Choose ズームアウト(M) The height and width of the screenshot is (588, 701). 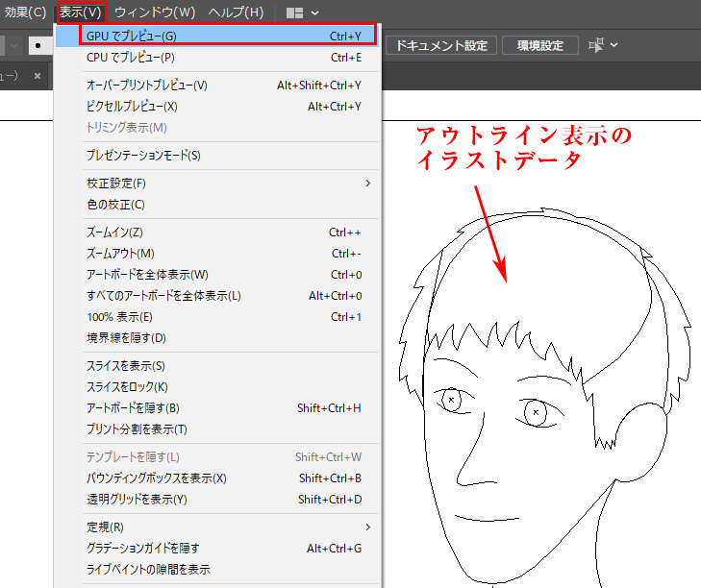point(216,254)
